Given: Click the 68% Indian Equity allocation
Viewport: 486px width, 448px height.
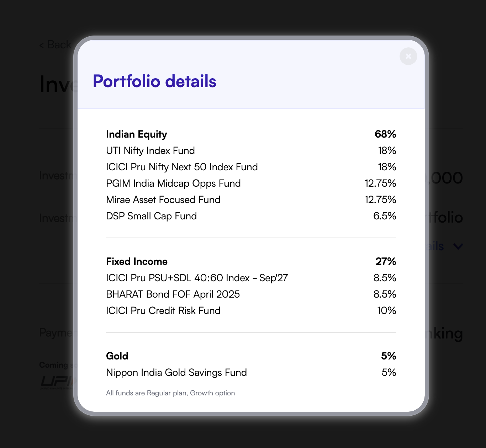Looking at the screenshot, I should point(385,134).
